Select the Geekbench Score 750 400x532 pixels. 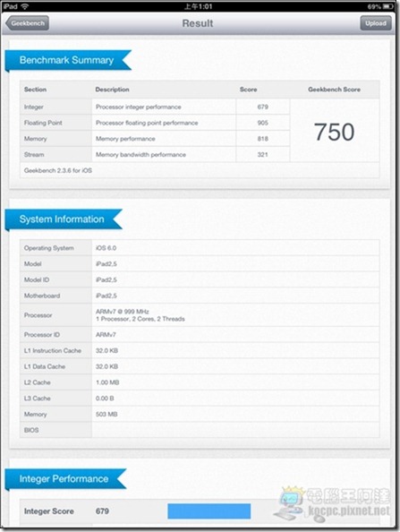coord(335,132)
